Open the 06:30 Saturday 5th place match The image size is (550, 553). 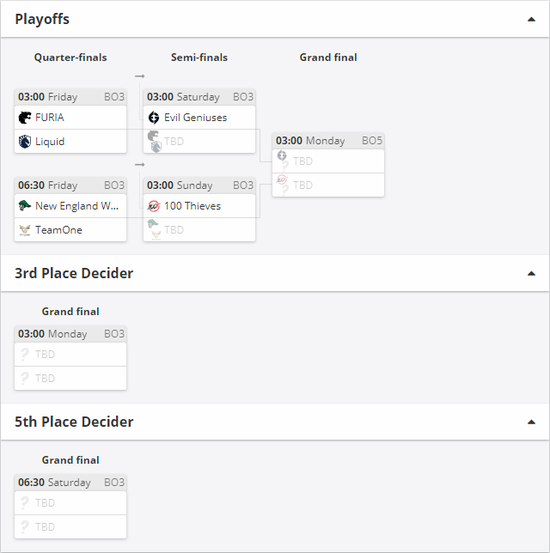point(70,482)
